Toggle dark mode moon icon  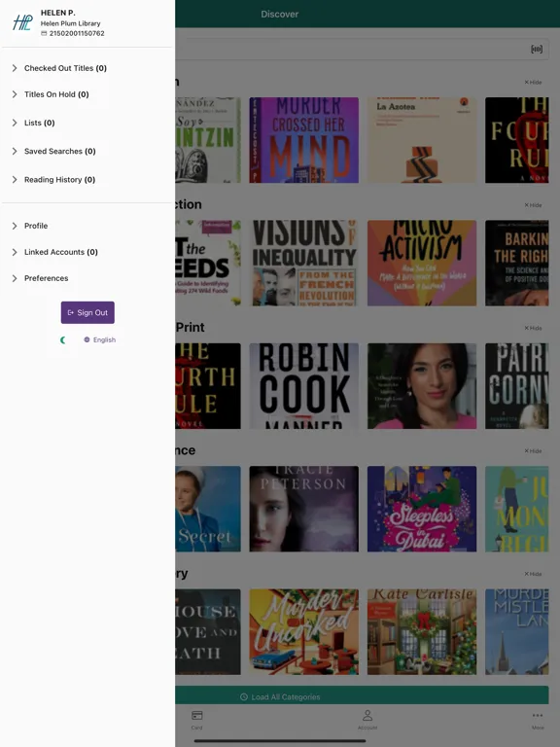[x=63, y=339]
